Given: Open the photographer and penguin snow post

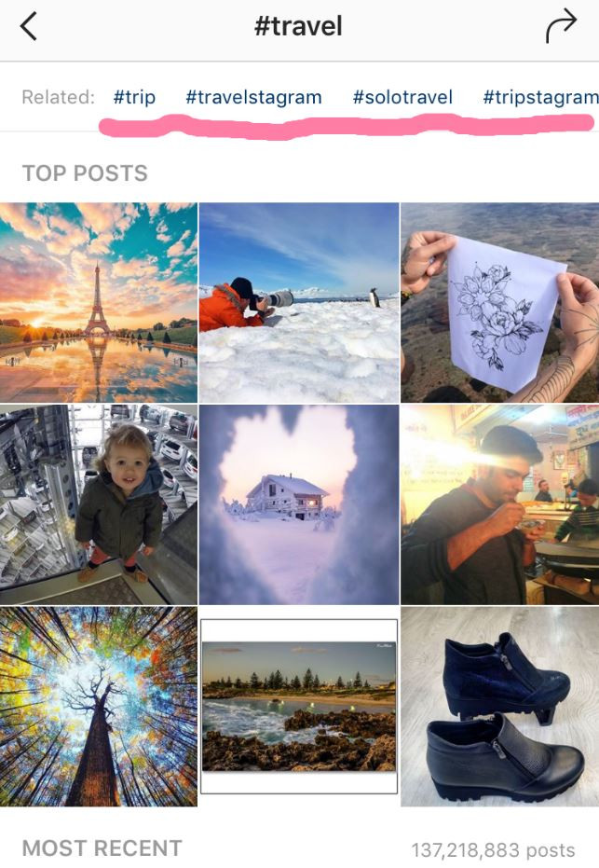Looking at the screenshot, I should click(299, 302).
